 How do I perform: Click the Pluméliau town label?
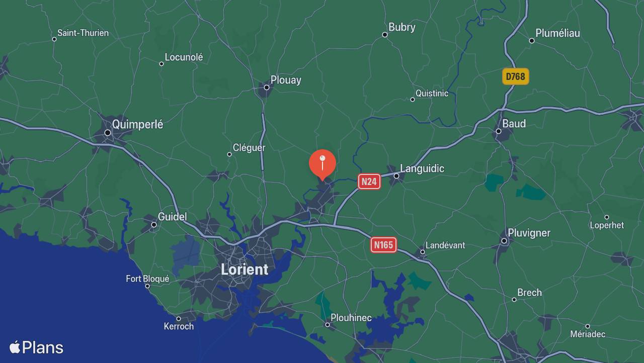tap(557, 33)
